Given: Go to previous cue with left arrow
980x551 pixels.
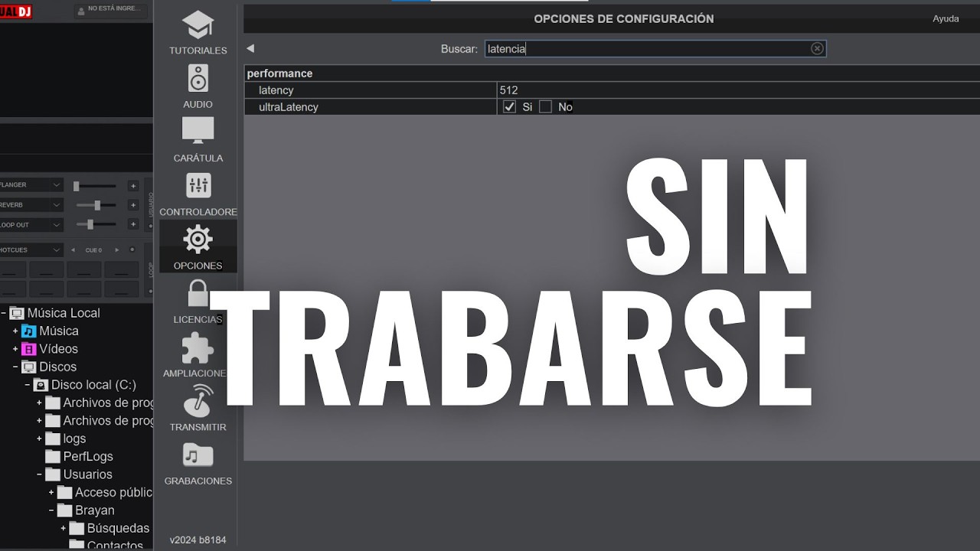Looking at the screenshot, I should pyautogui.click(x=73, y=250).
